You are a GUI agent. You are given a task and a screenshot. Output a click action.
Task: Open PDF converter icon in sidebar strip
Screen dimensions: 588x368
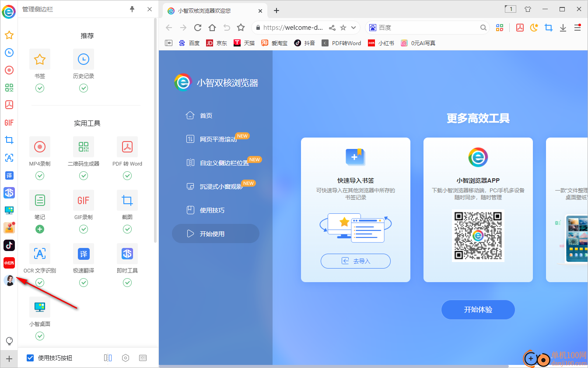[x=9, y=105]
